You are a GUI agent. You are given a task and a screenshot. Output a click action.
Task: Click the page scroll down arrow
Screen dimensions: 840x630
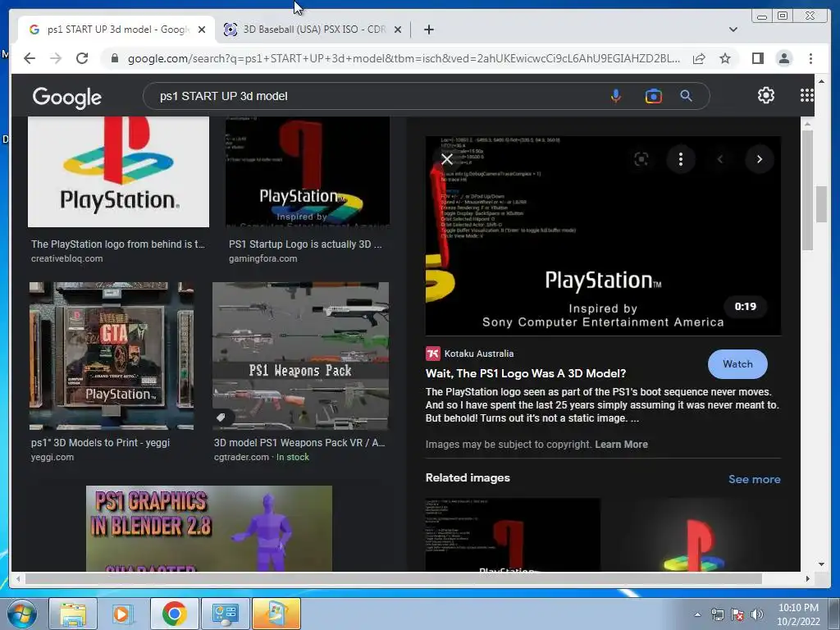tap(821, 564)
